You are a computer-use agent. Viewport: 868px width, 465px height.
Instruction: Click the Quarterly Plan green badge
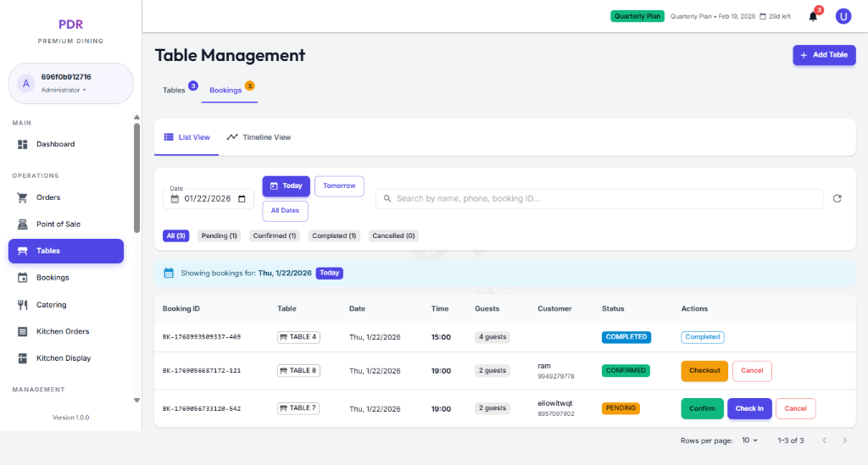pyautogui.click(x=637, y=16)
